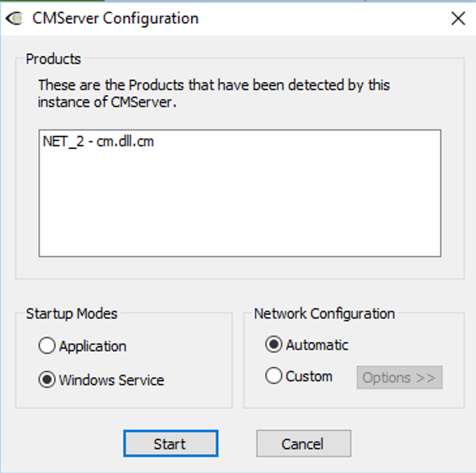The image size is (476, 473).
Task: Click the detected Products description text
Action: click(x=214, y=93)
